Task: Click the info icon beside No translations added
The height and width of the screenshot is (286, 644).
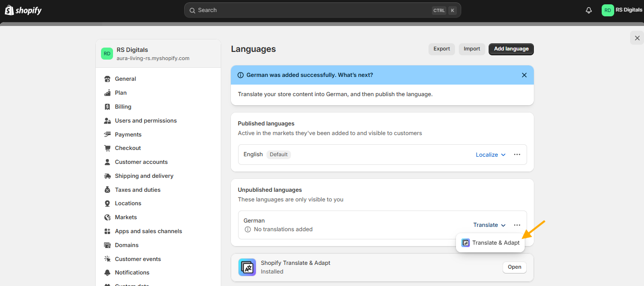Action: point(248,229)
